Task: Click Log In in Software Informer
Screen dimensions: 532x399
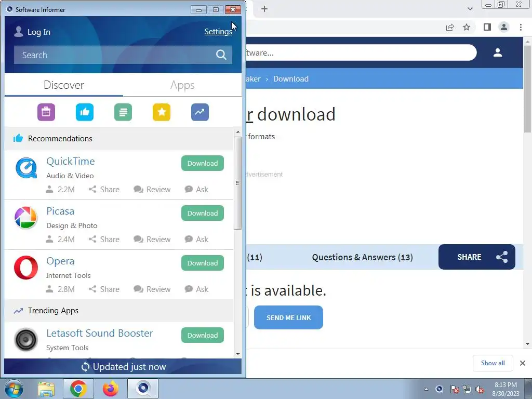Action: 38,32
